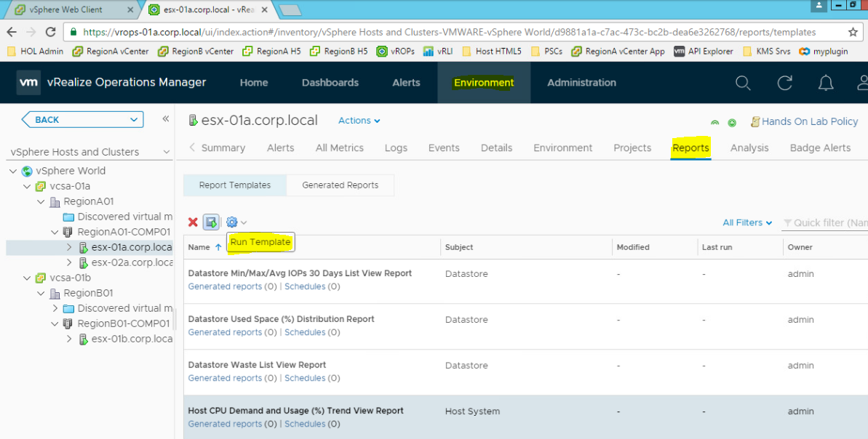
Task: Go to the Home menu
Action: pos(254,82)
